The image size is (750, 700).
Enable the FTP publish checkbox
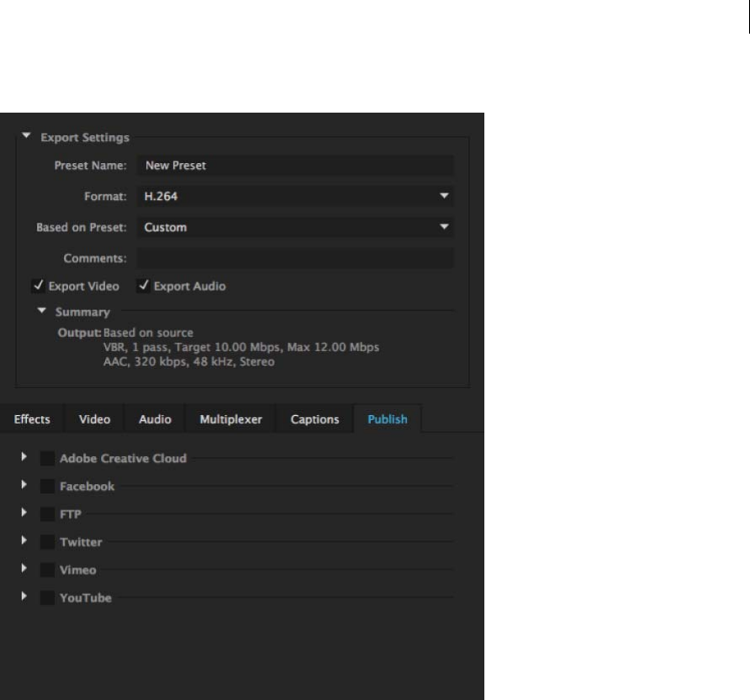tap(47, 514)
